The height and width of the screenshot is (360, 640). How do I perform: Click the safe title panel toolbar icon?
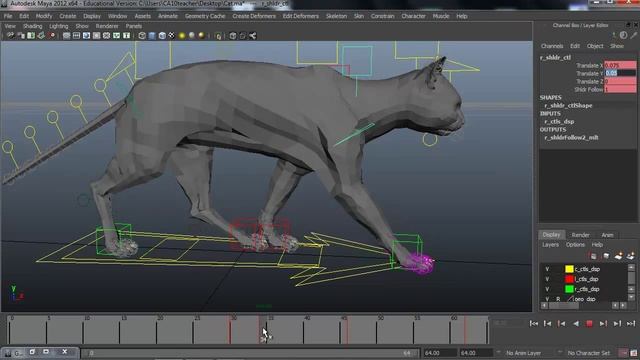click(127, 36)
